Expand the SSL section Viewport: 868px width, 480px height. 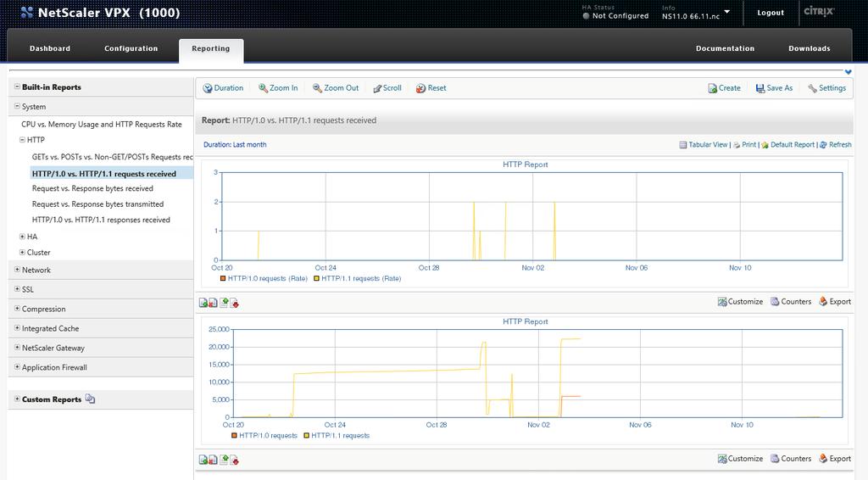(17, 289)
